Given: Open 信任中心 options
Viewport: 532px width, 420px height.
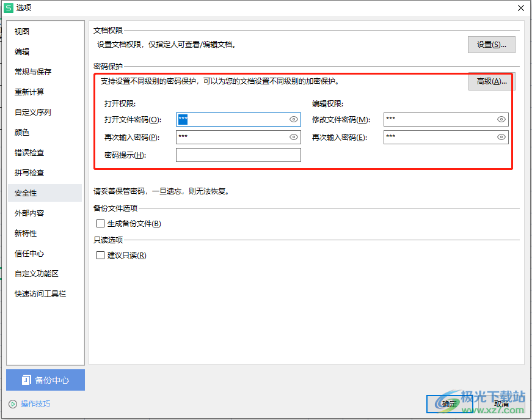Looking at the screenshot, I should [45, 253].
